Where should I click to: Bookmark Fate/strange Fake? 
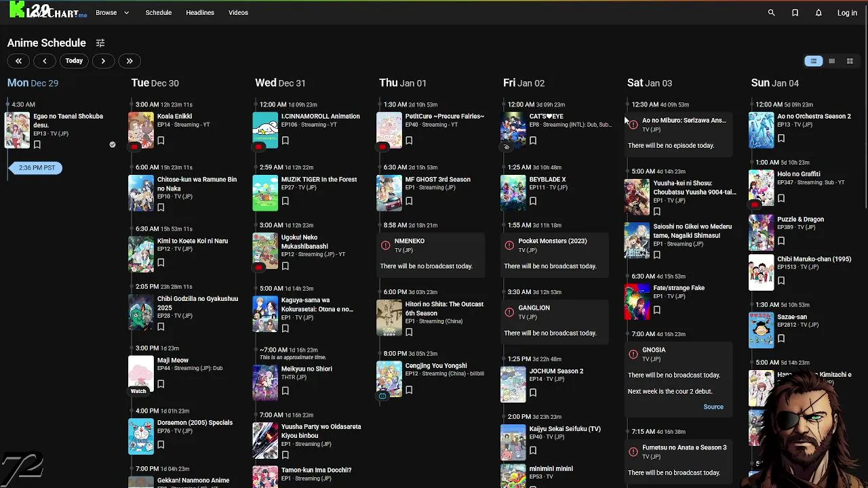(656, 310)
